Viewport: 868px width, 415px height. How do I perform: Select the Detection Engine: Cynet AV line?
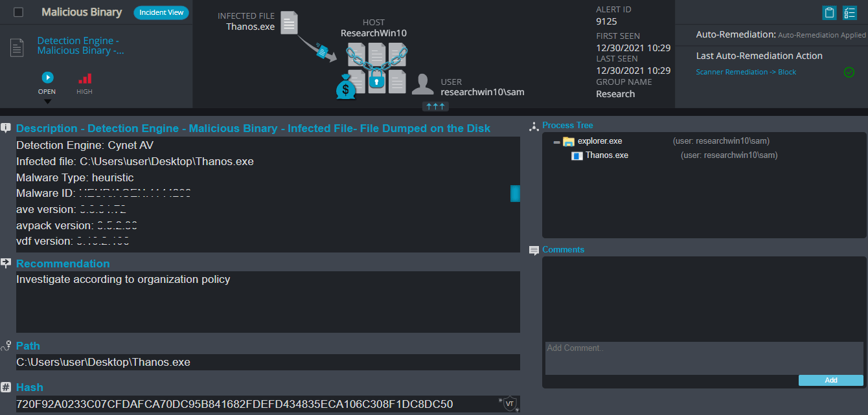pos(85,145)
